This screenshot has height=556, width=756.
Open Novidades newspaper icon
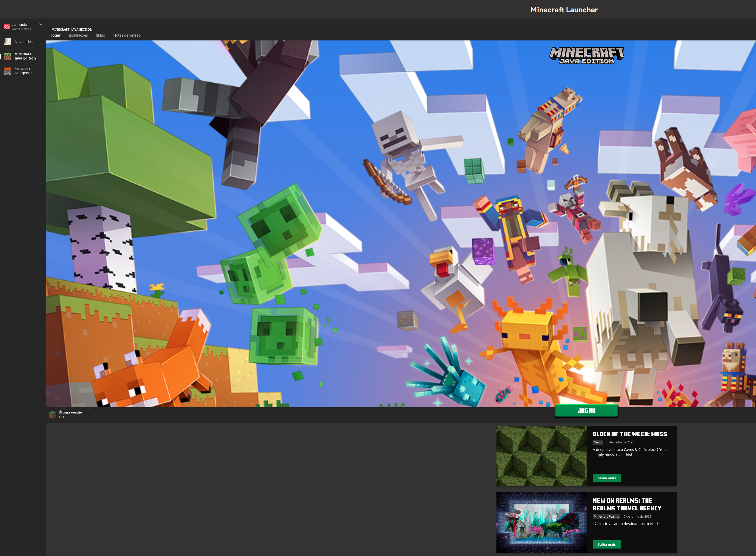[x=7, y=42]
